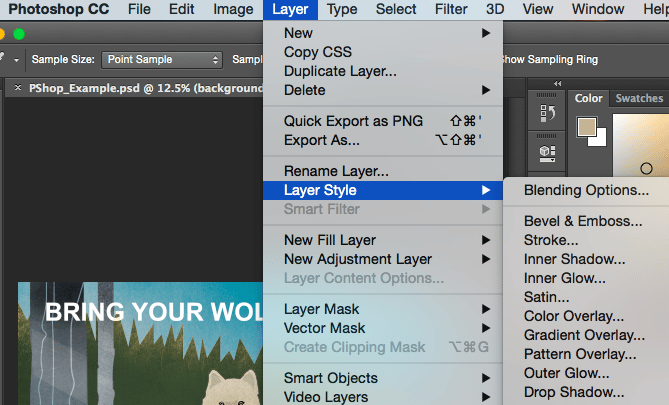The width and height of the screenshot is (669, 405).
Task: Collapse the panel dock with double arrows
Action: 557,84
